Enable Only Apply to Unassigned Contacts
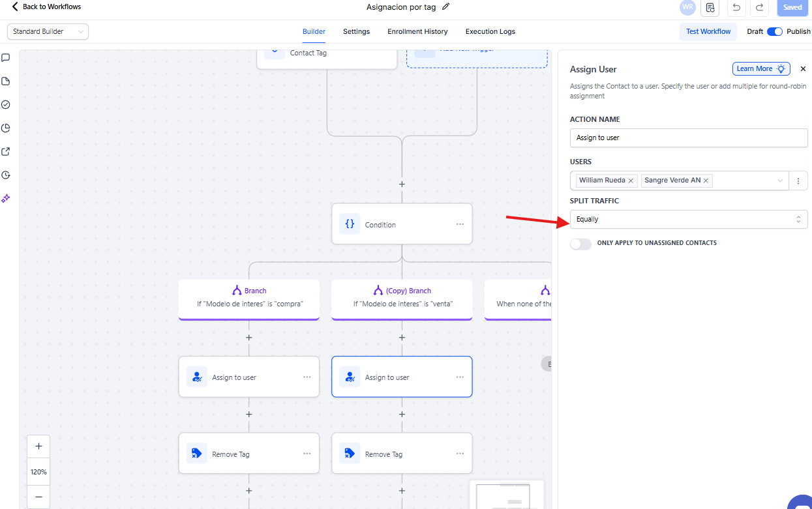The height and width of the screenshot is (509, 812). 580,243
